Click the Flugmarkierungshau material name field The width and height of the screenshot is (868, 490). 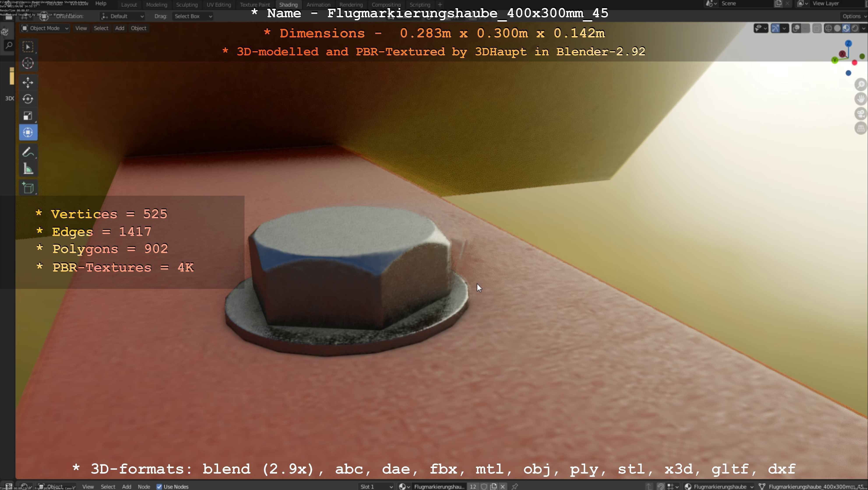click(439, 486)
